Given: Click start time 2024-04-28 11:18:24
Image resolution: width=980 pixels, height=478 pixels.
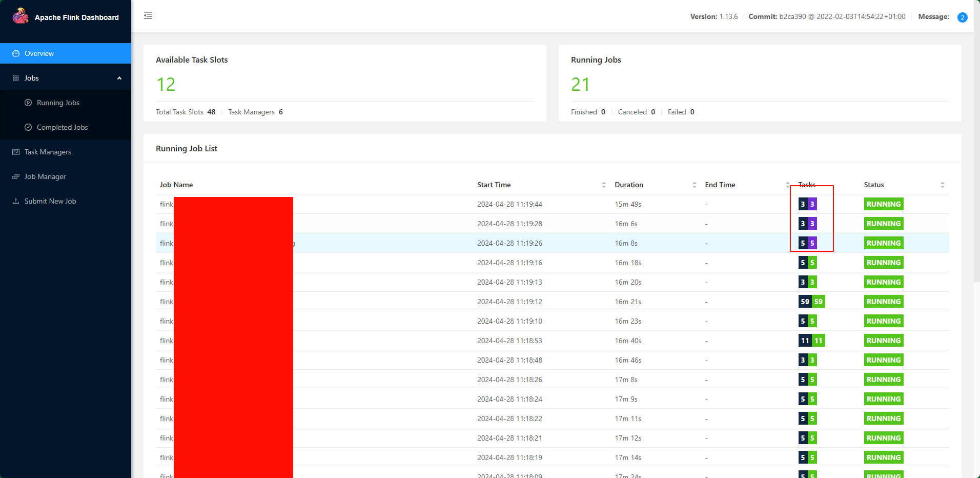Looking at the screenshot, I should pyautogui.click(x=509, y=399).
